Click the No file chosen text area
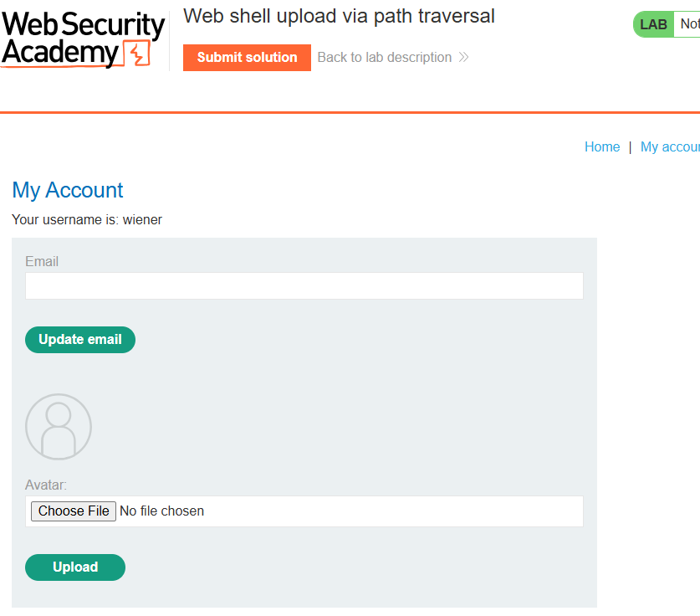 [161, 511]
